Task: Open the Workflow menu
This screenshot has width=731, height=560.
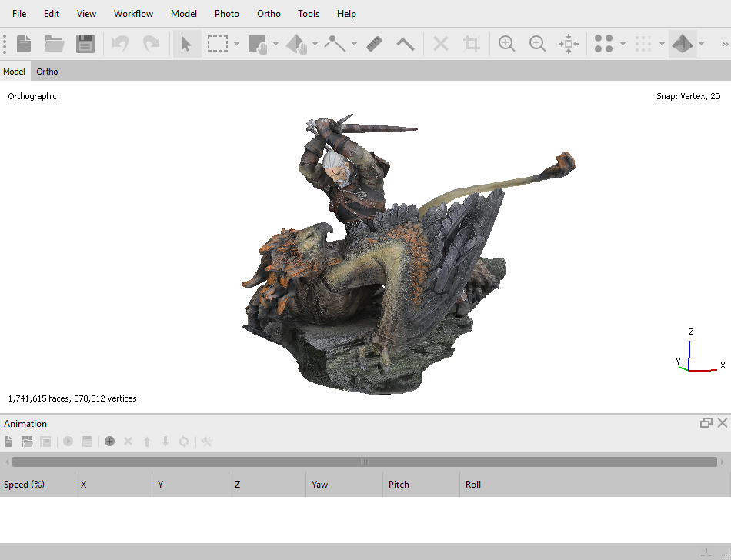Action: pos(133,14)
